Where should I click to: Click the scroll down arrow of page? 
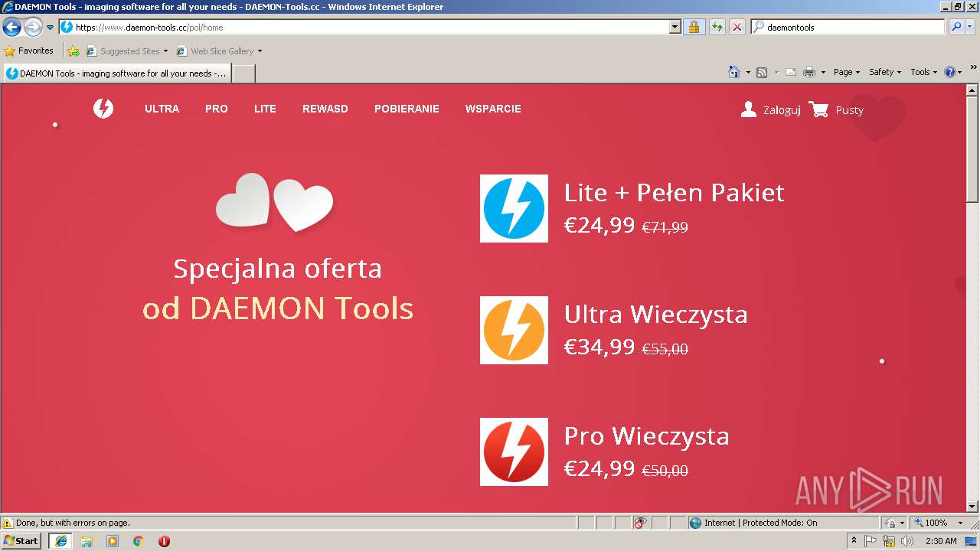(x=972, y=506)
